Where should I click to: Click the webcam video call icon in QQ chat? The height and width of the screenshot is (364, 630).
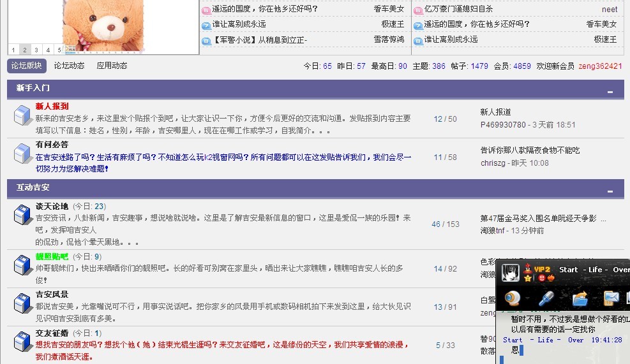coord(513,298)
